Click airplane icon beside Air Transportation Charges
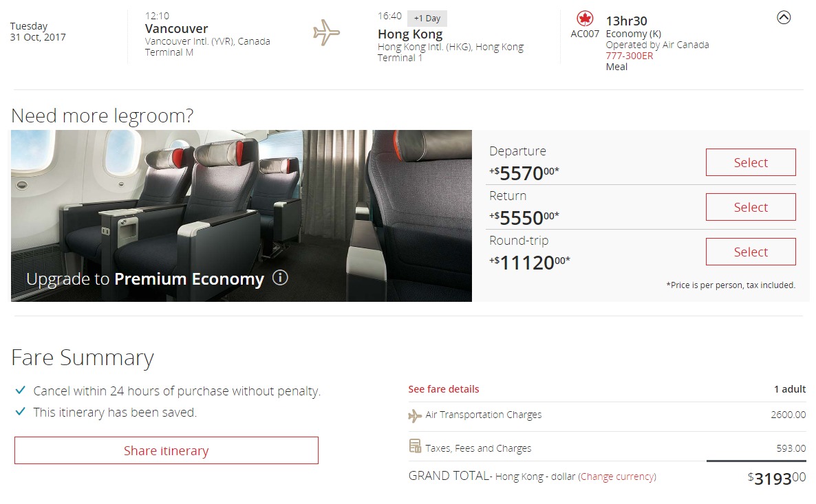Screen dimensions: 816x504 (x=415, y=415)
